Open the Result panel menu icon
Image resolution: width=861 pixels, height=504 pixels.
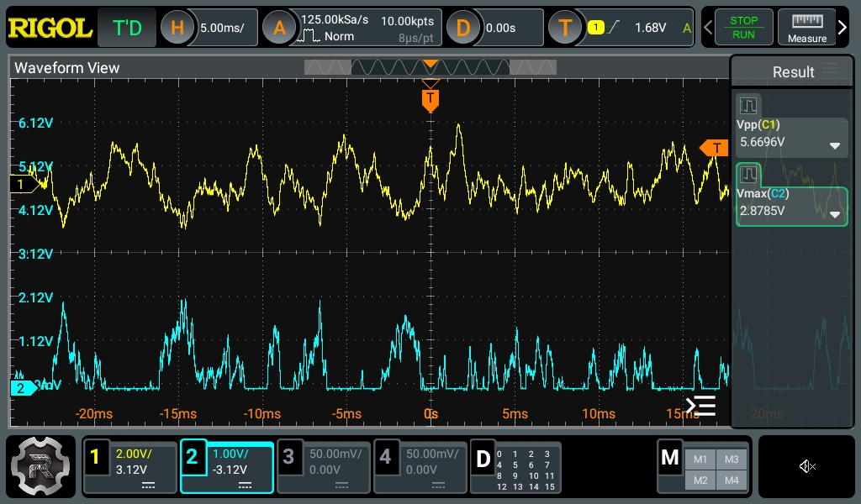click(830, 69)
